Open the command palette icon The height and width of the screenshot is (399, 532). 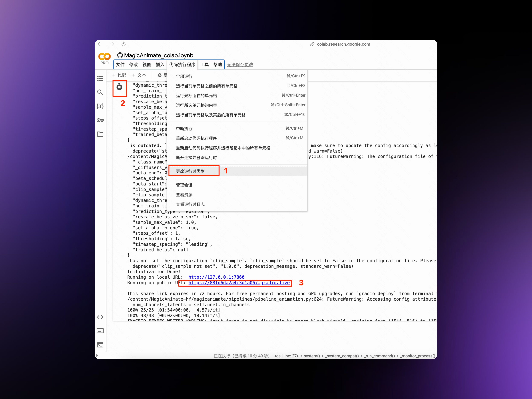(x=100, y=331)
